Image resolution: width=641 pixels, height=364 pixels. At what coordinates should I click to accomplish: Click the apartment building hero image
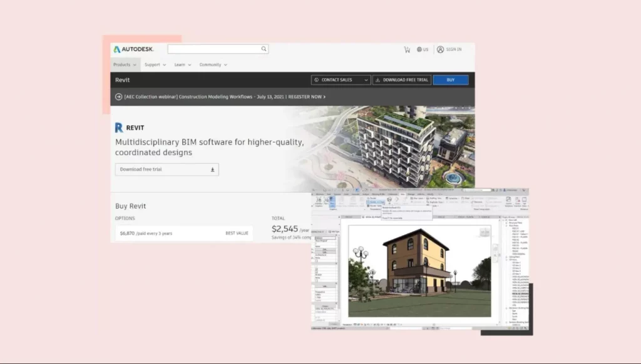point(394,146)
